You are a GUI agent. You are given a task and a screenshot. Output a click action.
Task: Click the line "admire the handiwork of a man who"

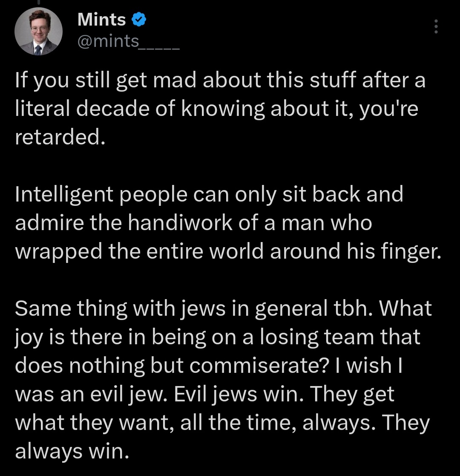[x=193, y=223]
